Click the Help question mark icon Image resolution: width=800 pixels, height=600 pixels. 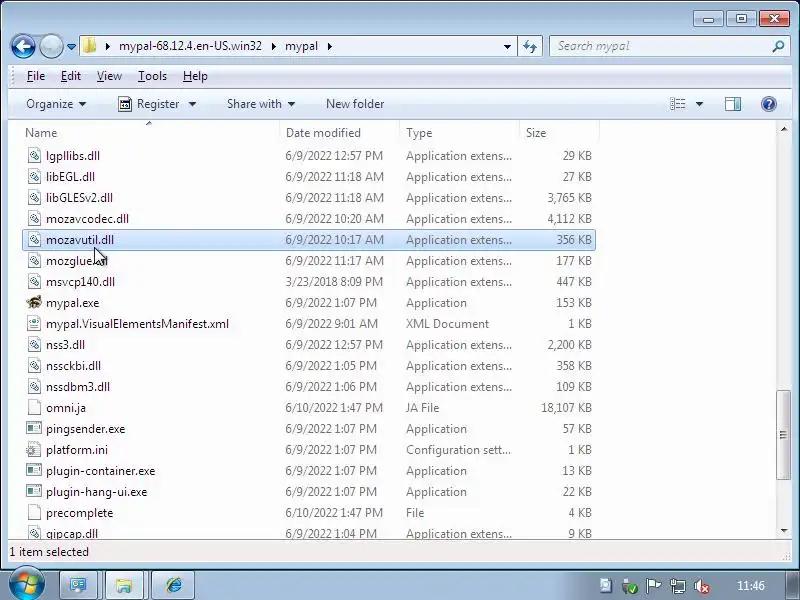[768, 104]
